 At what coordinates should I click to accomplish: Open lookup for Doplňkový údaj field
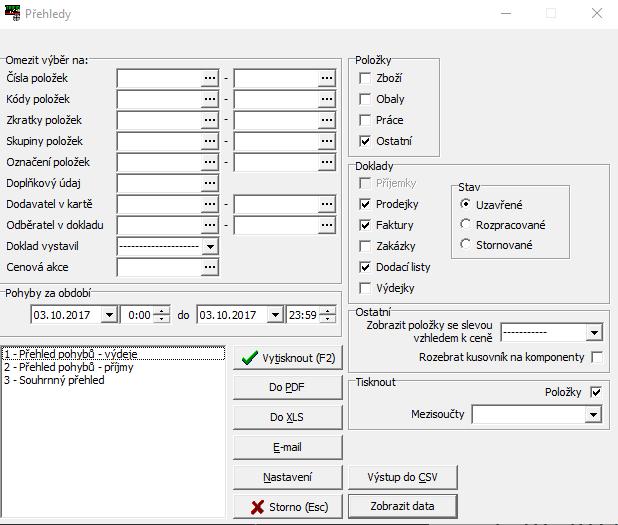click(210, 183)
